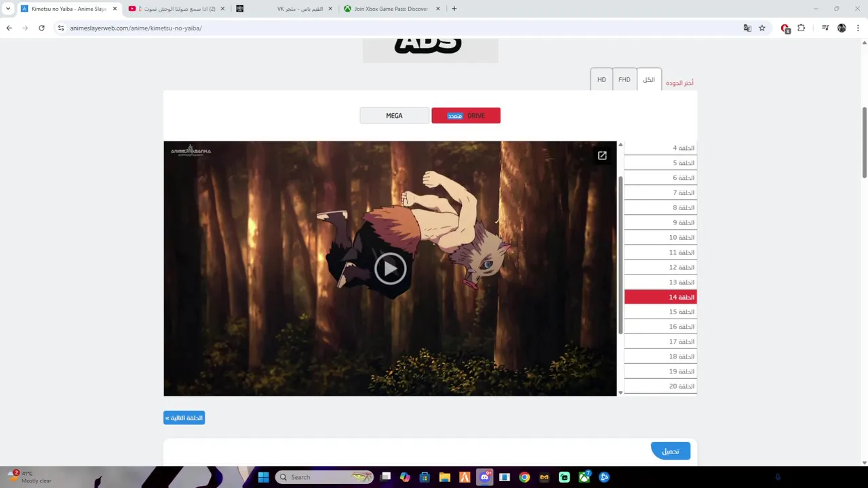The image size is (868, 488).
Task: Open the video in a new window icon
Action: point(602,156)
